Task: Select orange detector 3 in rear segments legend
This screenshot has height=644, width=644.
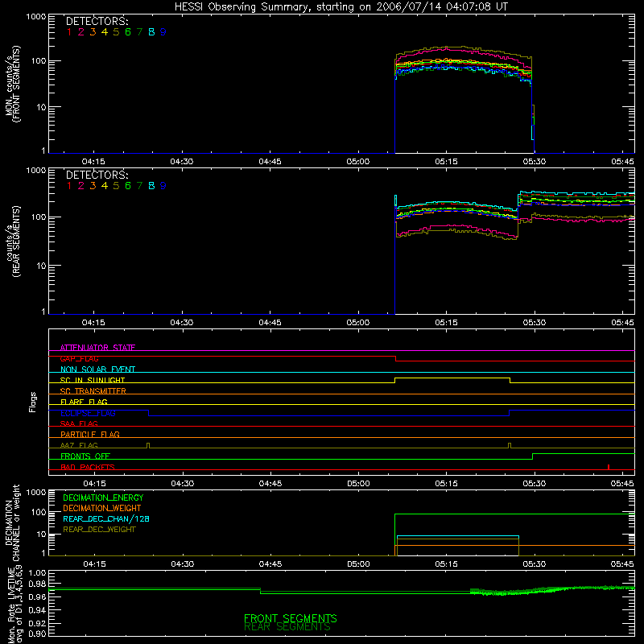Action: coord(93,186)
